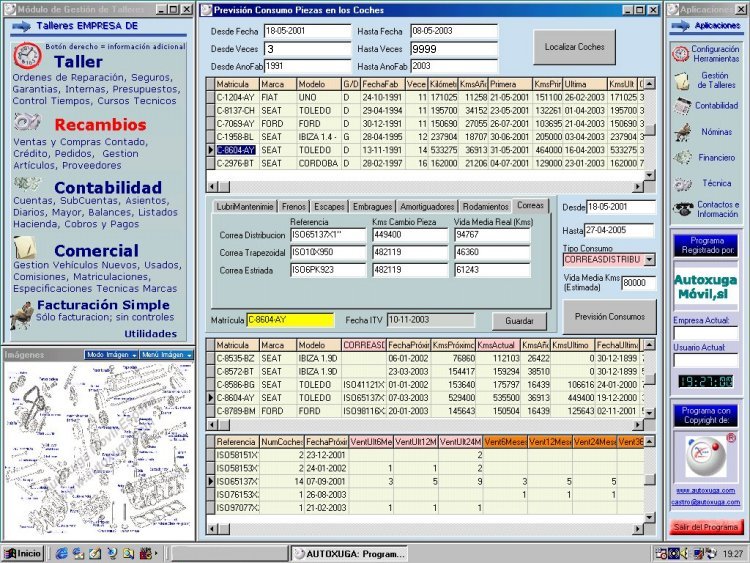Switch to the LubriMantenimie tab
The height and width of the screenshot is (563, 750).
[x=244, y=207]
